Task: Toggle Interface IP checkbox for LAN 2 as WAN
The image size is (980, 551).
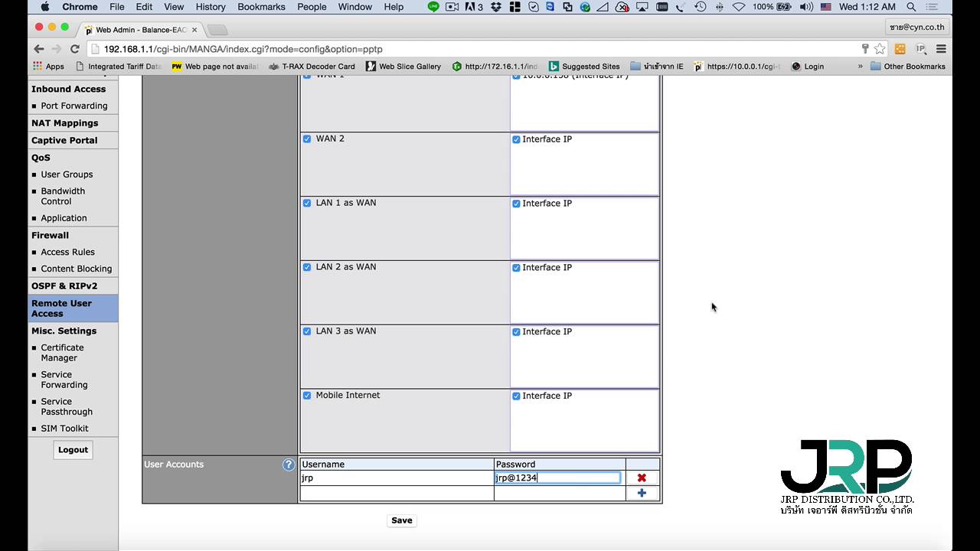Action: coord(516,268)
